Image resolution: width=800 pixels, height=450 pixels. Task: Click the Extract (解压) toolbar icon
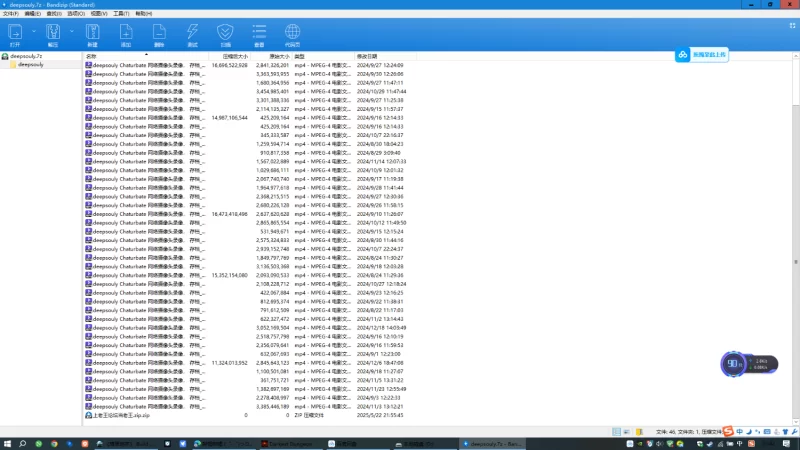click(x=53, y=35)
